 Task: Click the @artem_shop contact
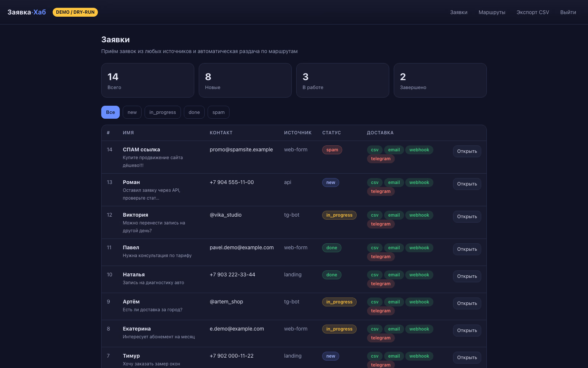coord(227,302)
